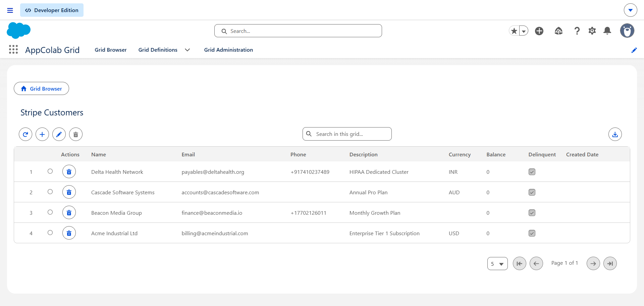Open the Setup gear icon
Viewport: 644px width, 306px height.
point(592,31)
